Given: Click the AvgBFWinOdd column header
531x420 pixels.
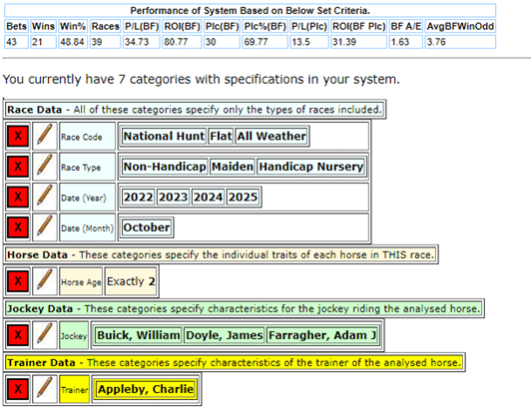Looking at the screenshot, I should 460,26.
